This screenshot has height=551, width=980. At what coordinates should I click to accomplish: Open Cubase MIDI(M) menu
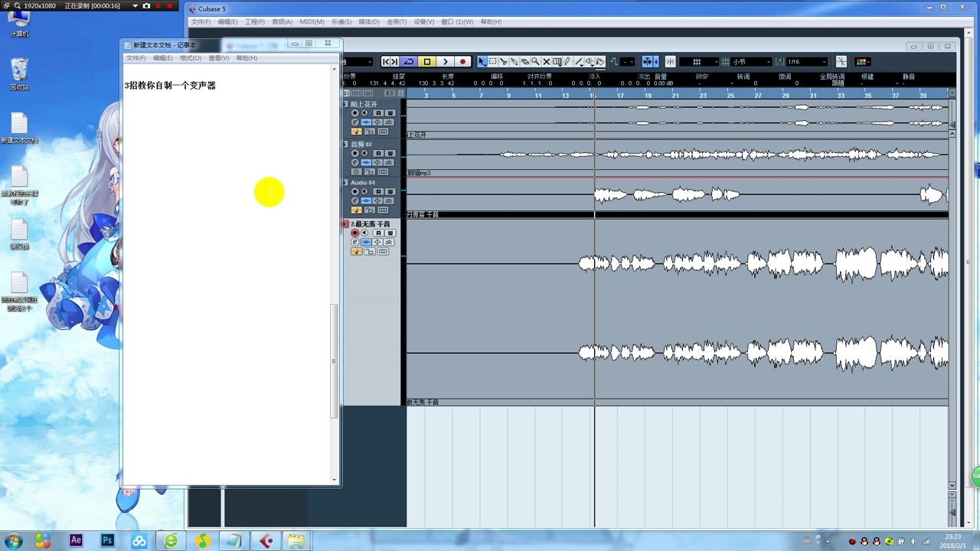[312, 22]
